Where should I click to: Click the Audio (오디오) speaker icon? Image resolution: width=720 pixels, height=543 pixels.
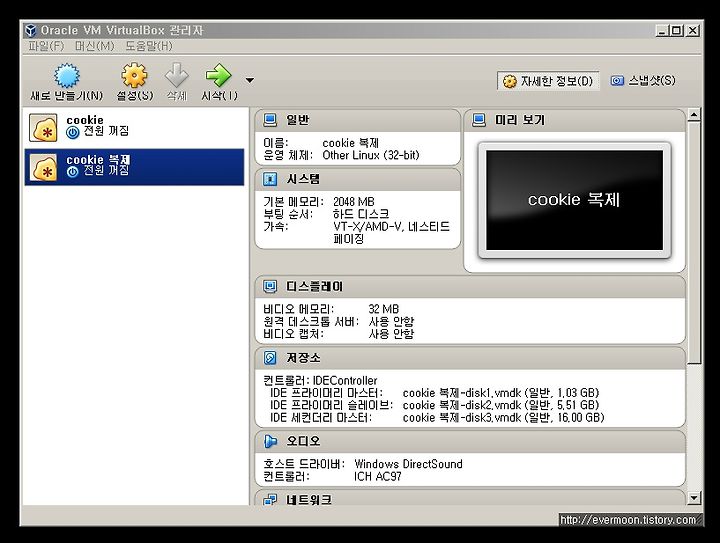[270, 441]
